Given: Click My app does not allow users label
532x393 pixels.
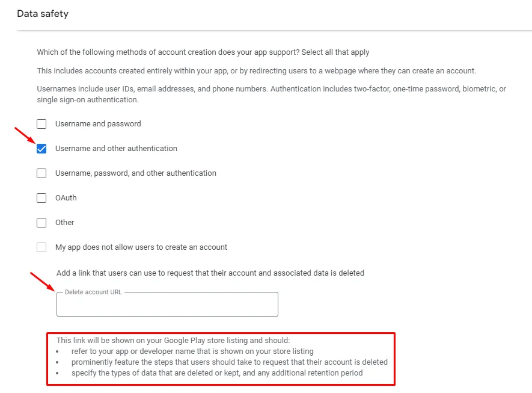Looking at the screenshot, I should pyautogui.click(x=141, y=247).
